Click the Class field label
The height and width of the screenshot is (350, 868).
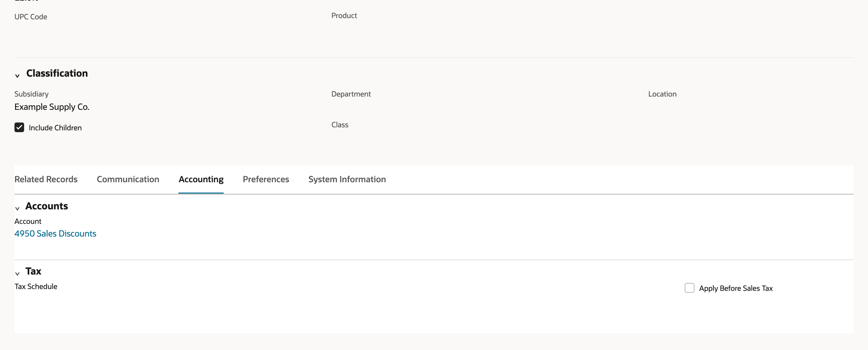point(340,125)
